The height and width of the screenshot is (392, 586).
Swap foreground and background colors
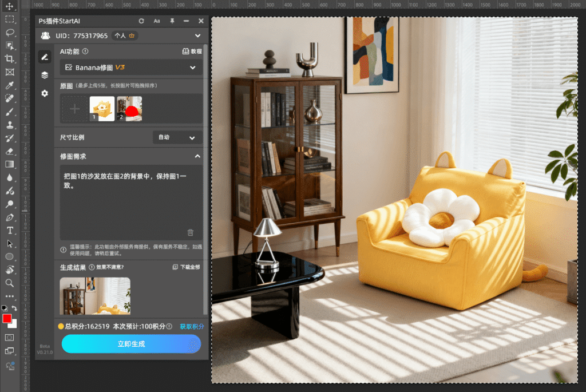click(x=14, y=308)
